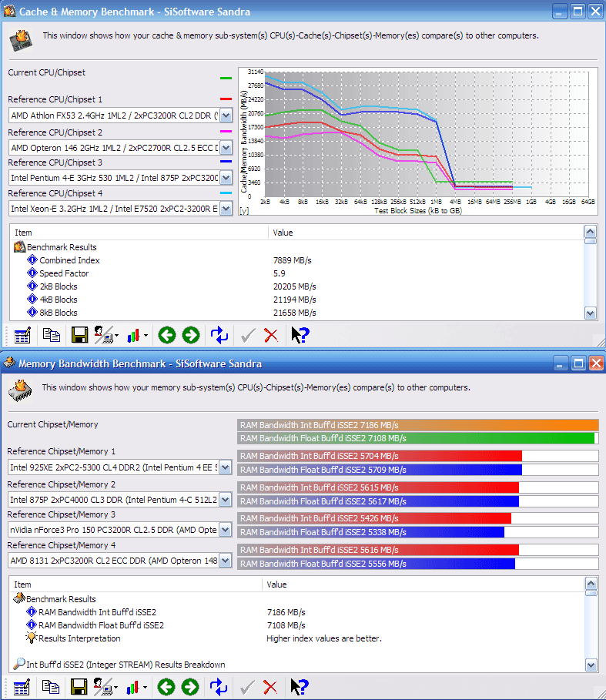This screenshot has height=700, width=606.
Task: Open Reference CPU/Chipset 3 dropdown (Intel Pentium 4-E)
Action: tap(226, 178)
